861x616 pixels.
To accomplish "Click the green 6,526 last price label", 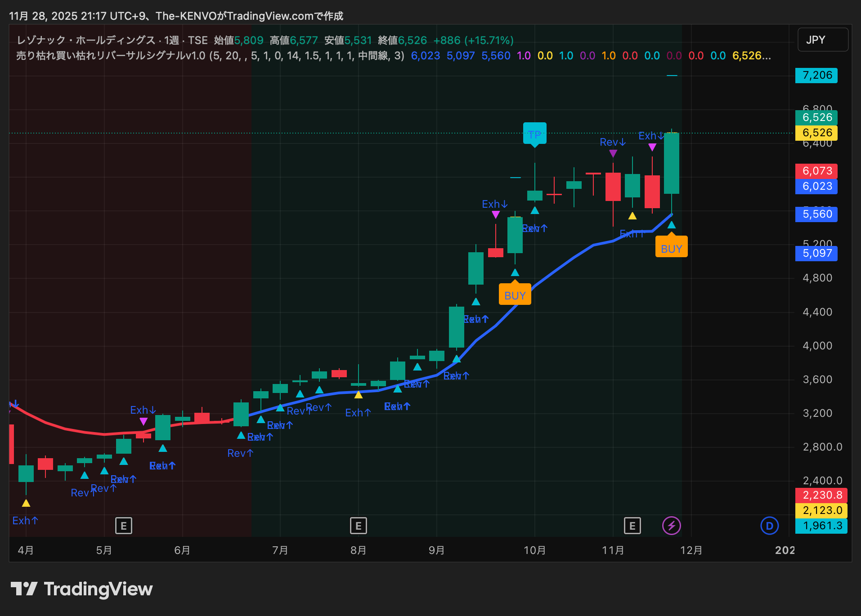I will (x=816, y=117).
